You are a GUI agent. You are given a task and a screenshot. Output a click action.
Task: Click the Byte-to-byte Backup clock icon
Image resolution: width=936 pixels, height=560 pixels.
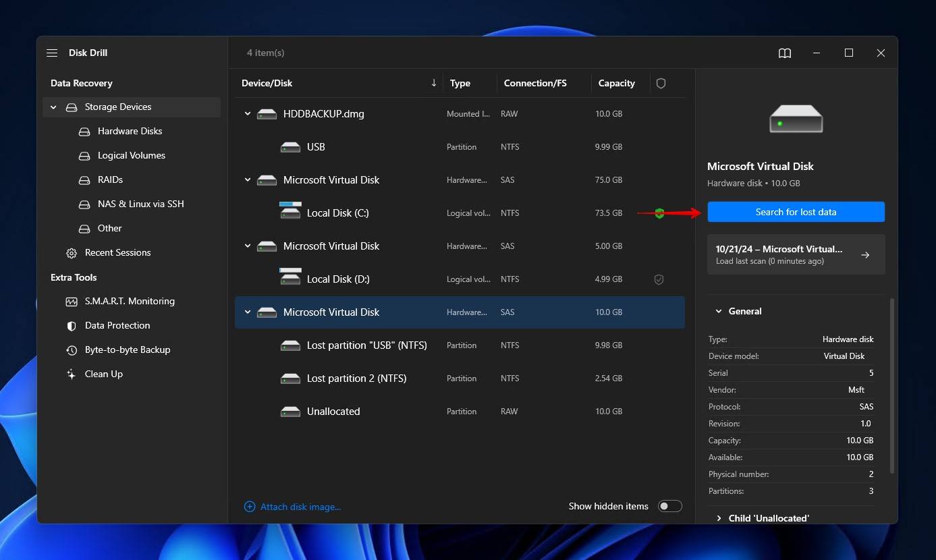[x=72, y=350]
